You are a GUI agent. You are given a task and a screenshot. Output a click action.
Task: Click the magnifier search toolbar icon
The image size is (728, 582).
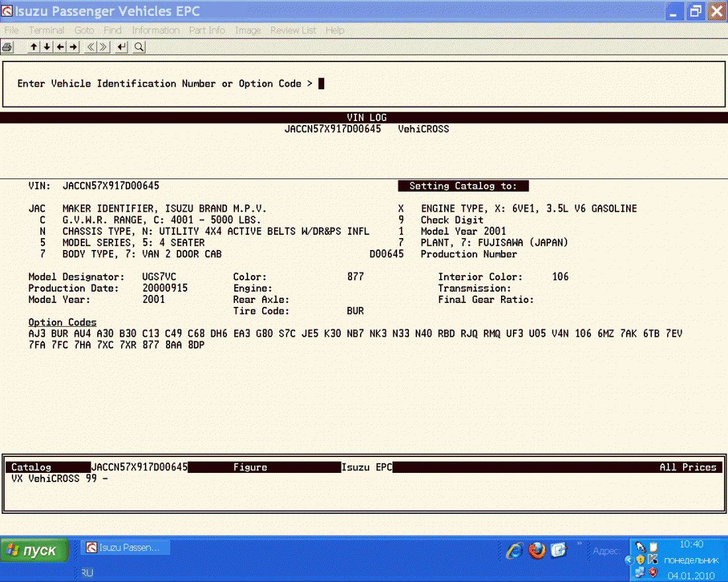click(x=139, y=47)
